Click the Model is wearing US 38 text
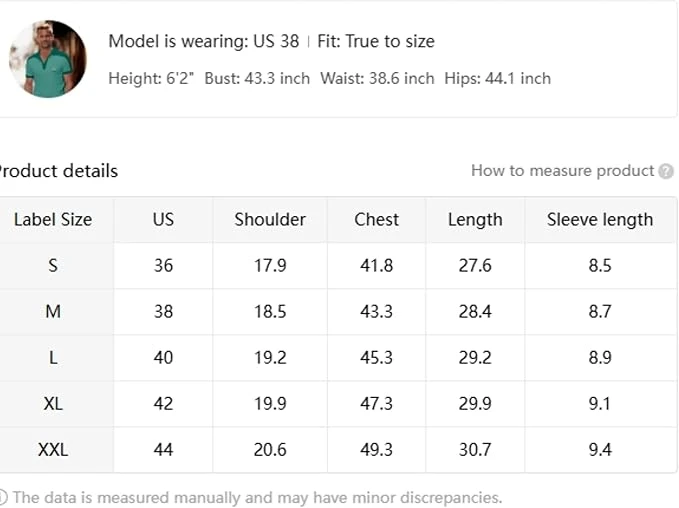 [204, 42]
